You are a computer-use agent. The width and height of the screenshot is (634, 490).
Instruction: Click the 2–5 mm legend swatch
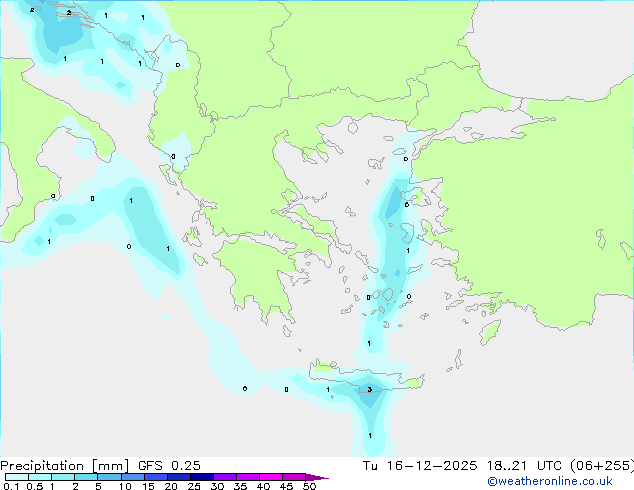tap(86, 477)
